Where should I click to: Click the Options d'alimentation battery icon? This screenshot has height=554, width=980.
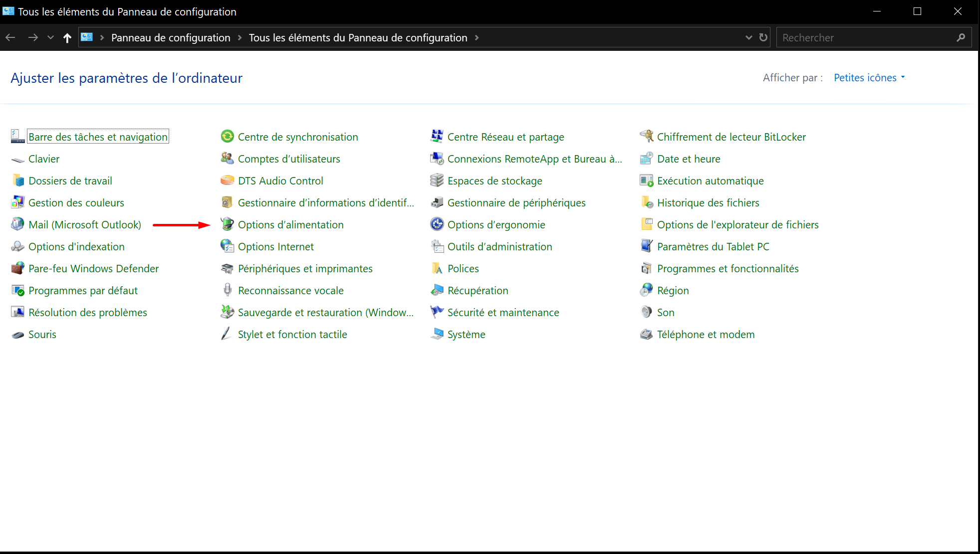coord(227,224)
